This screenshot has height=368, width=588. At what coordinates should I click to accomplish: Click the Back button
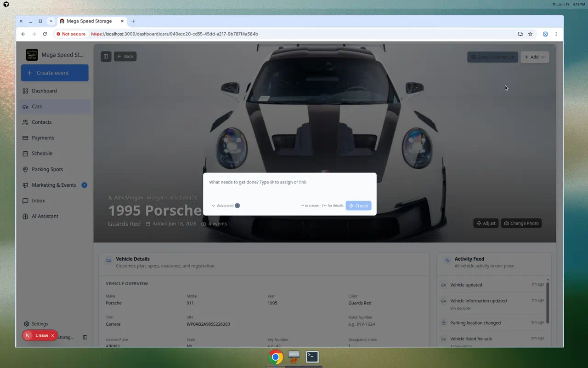coord(125,57)
